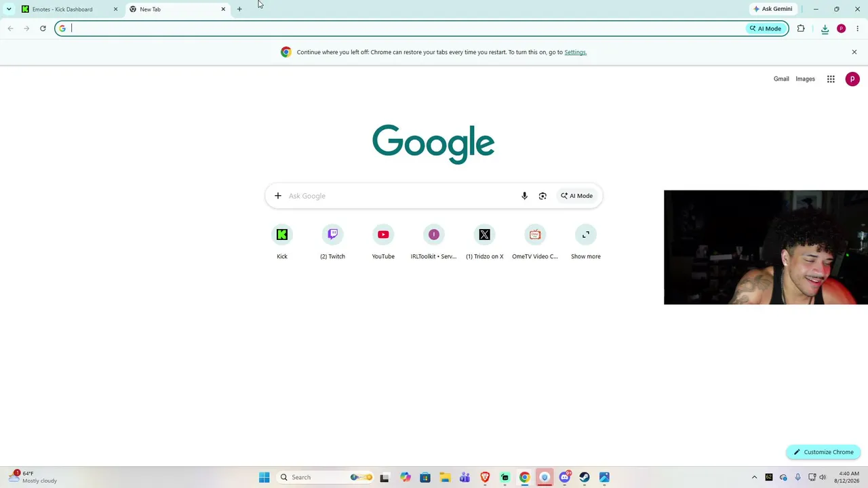The image size is (868, 488).
Task: Open the Chrome profile menu in toolbar
Action: click(x=841, y=28)
